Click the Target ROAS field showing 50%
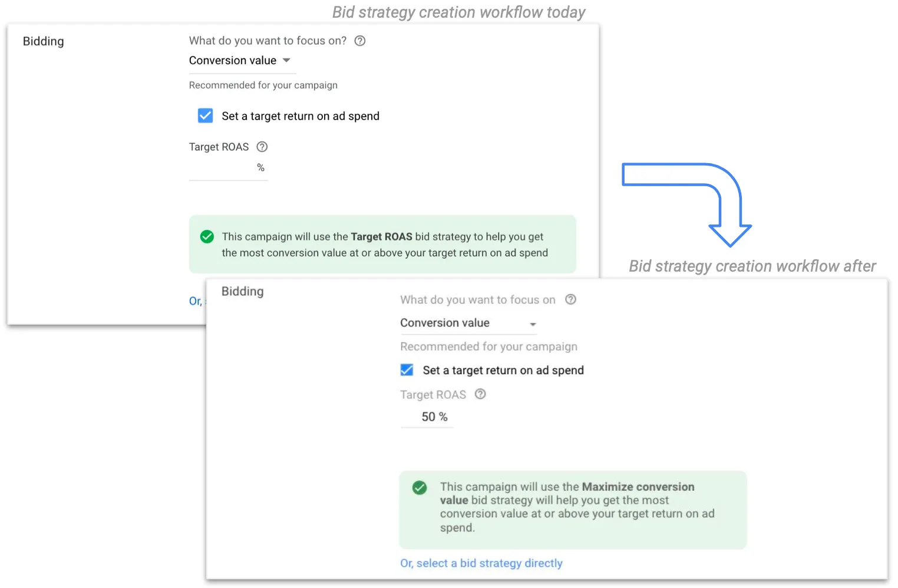898x588 pixels. pyautogui.click(x=428, y=417)
